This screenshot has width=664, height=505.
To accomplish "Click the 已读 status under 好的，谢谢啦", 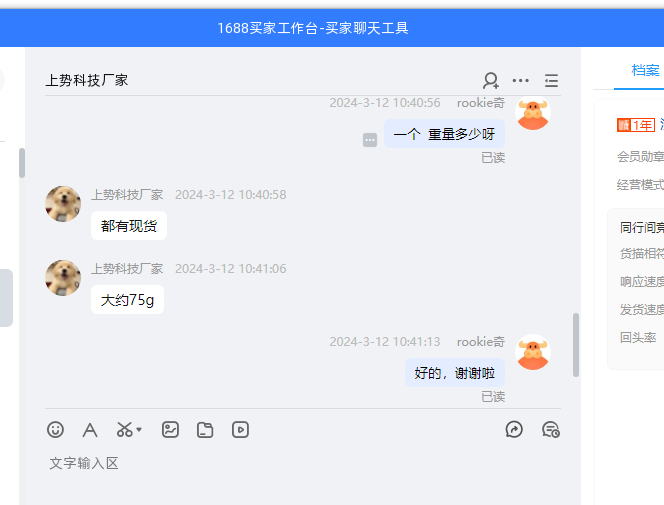I will pos(493,397).
